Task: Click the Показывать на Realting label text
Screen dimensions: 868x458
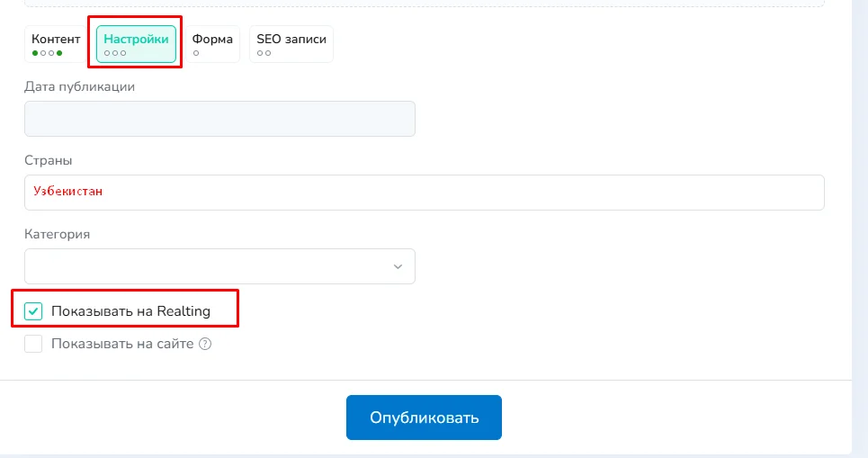Action: (x=130, y=312)
